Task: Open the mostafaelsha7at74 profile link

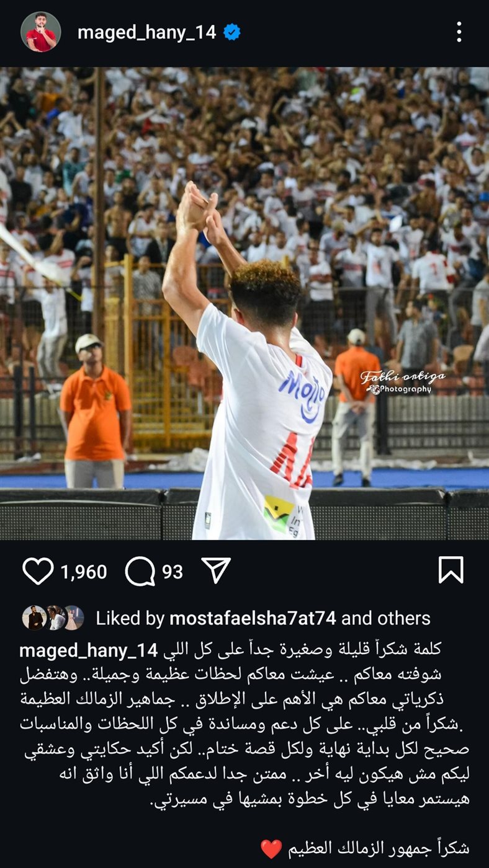Action: pos(253,618)
